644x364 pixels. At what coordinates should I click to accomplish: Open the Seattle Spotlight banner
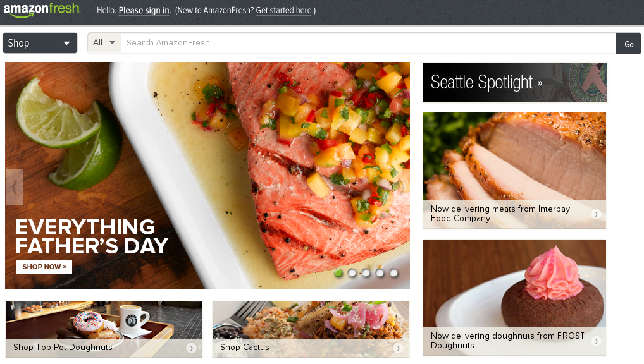point(515,83)
